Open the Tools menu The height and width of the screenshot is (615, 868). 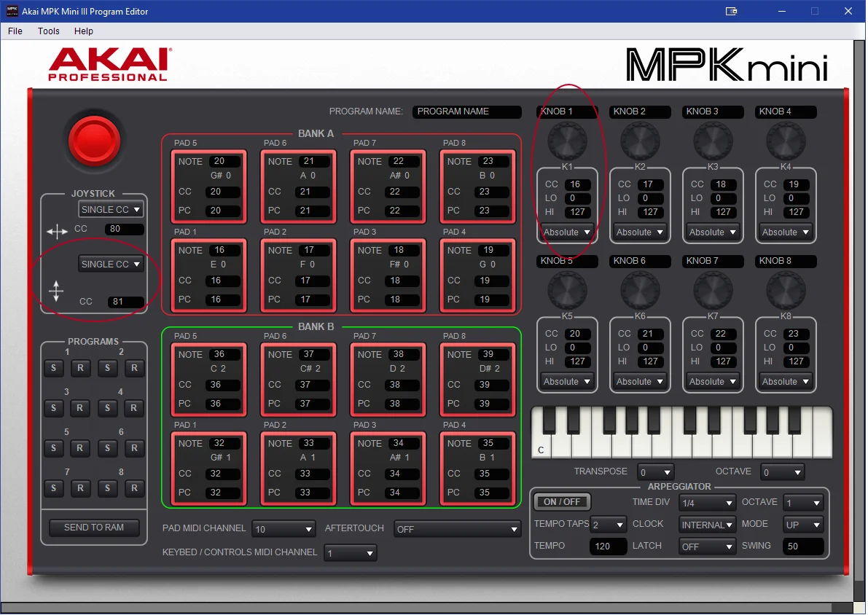click(x=49, y=31)
